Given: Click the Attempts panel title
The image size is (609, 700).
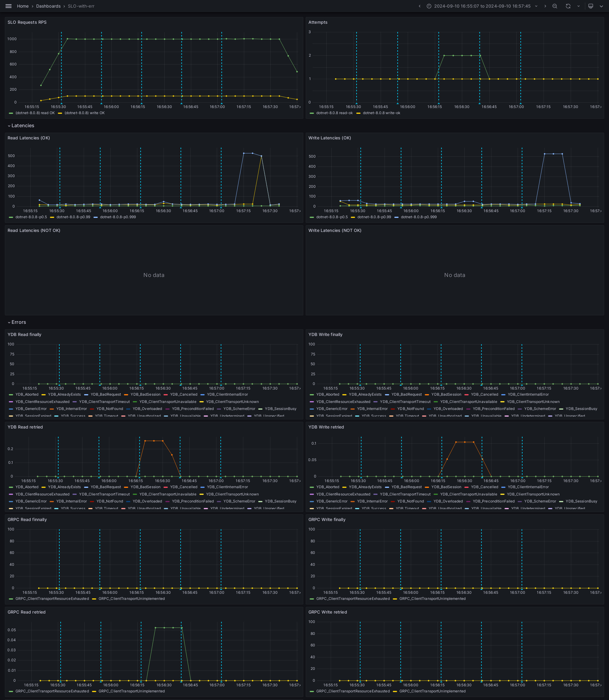Looking at the screenshot, I should (x=318, y=23).
